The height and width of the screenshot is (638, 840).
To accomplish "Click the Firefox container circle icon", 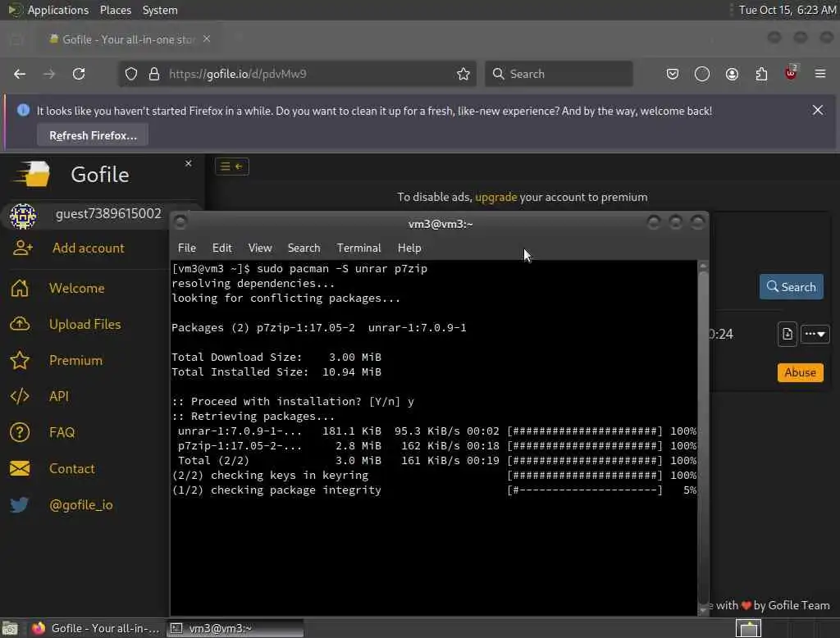I will [x=702, y=74].
